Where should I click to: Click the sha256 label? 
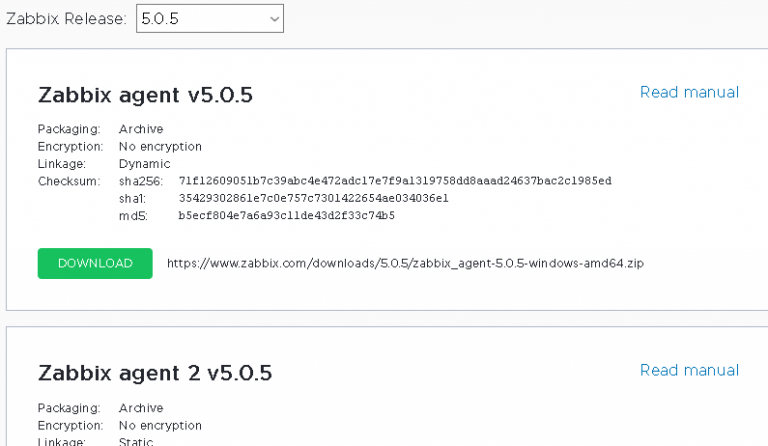(140, 181)
